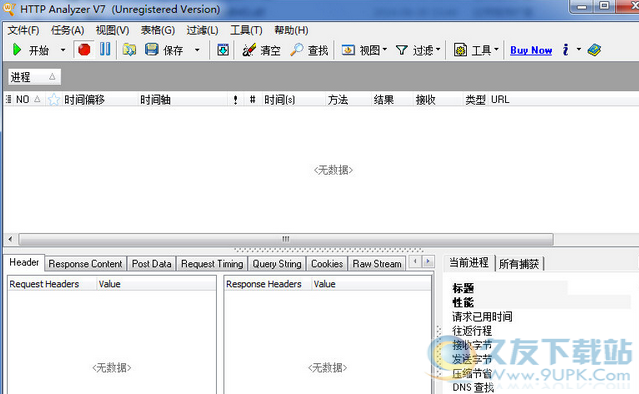Screen dimensions: 639x394
Task: Click the green Start (开始) play button
Action: pos(17,50)
